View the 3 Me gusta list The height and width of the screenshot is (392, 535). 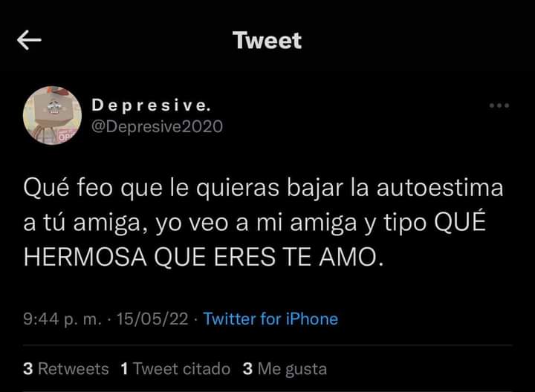(x=285, y=369)
